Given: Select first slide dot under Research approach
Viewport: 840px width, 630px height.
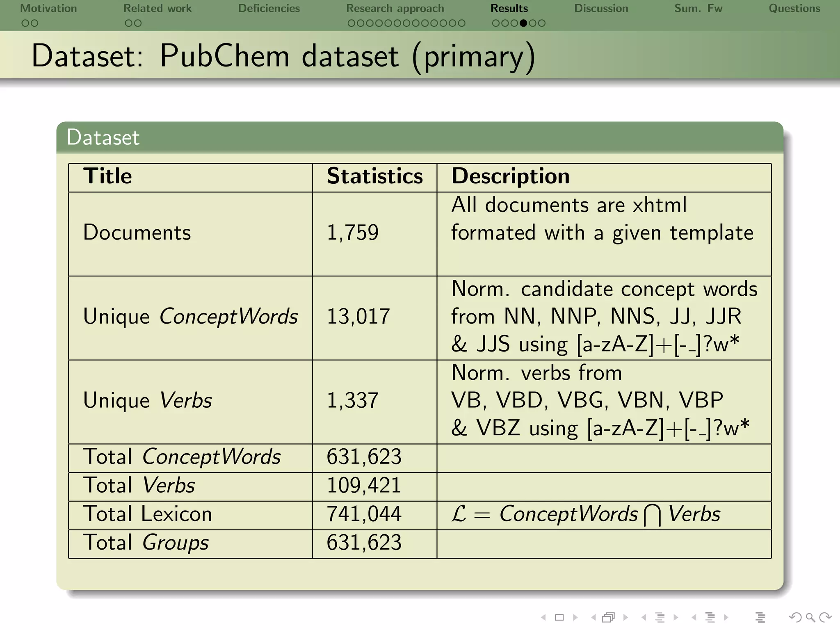Looking at the screenshot, I should (x=352, y=23).
